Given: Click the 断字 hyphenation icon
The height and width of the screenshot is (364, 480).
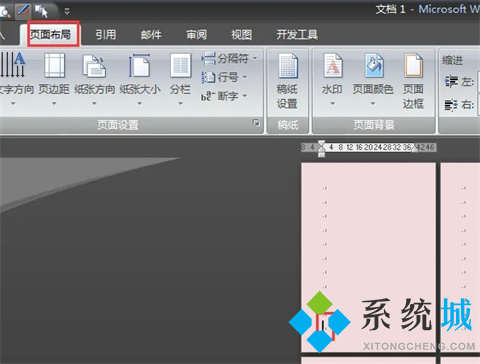Looking at the screenshot, I should coord(208,96).
